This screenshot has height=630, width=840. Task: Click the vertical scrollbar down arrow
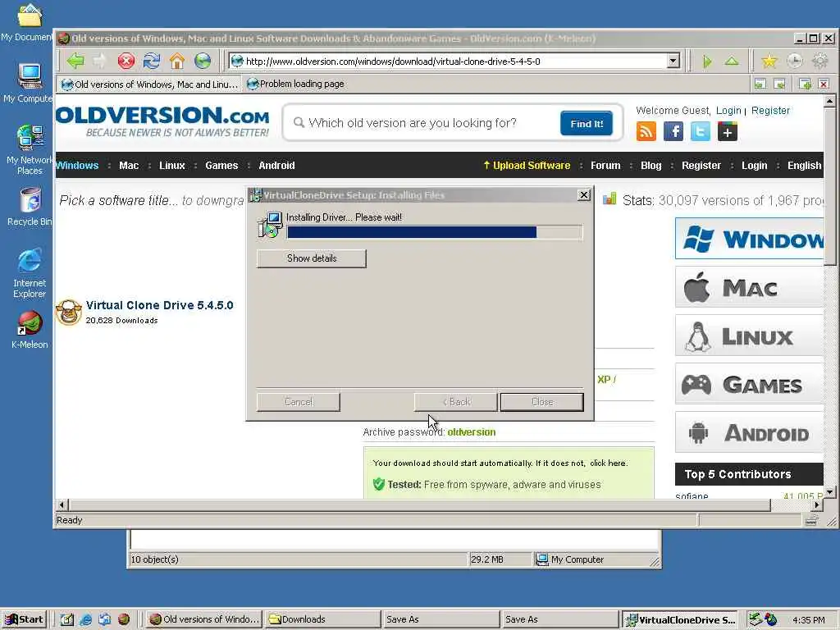pyautogui.click(x=829, y=491)
